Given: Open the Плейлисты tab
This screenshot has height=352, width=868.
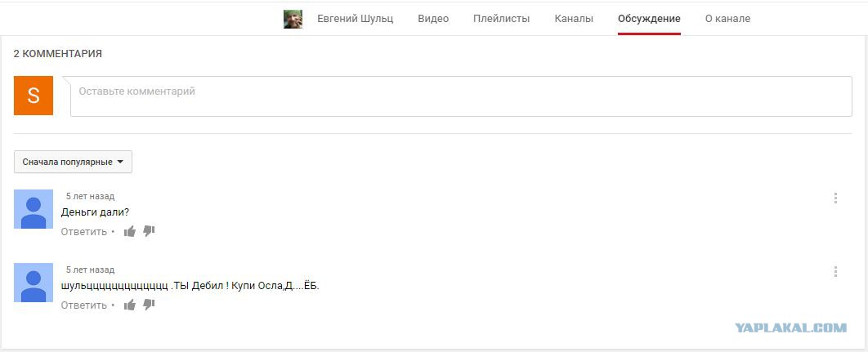Looking at the screenshot, I should click(x=502, y=19).
